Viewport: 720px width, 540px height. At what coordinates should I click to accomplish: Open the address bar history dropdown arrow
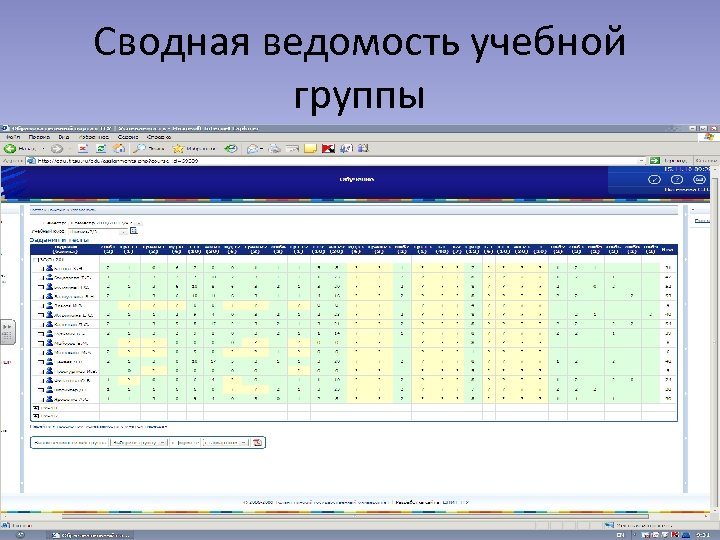(x=641, y=161)
